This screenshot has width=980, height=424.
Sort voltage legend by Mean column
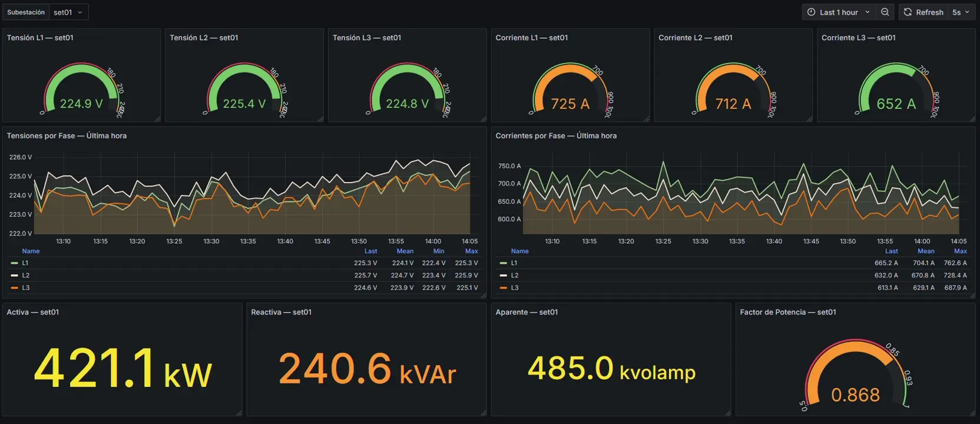tap(405, 251)
